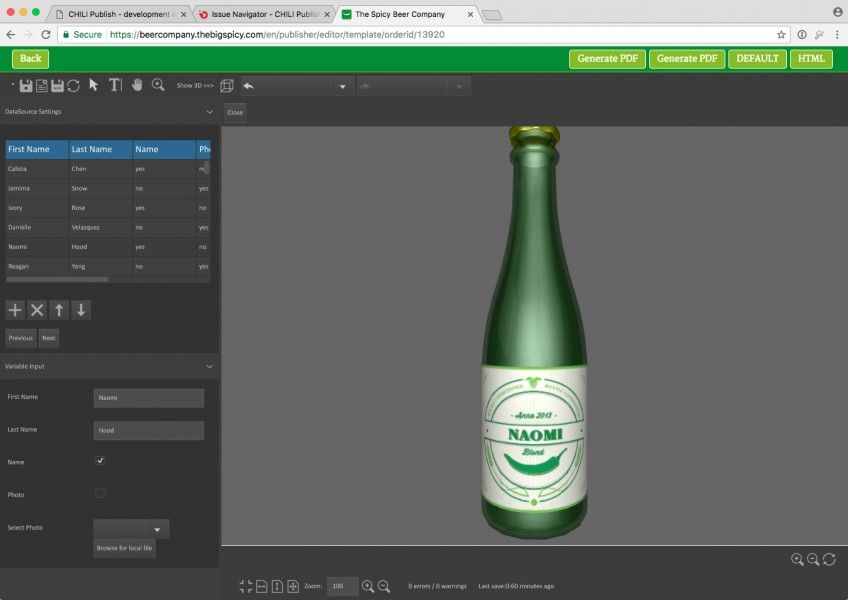The width and height of the screenshot is (848, 600).
Task: Select the Jemima Snow row
Action: point(108,188)
